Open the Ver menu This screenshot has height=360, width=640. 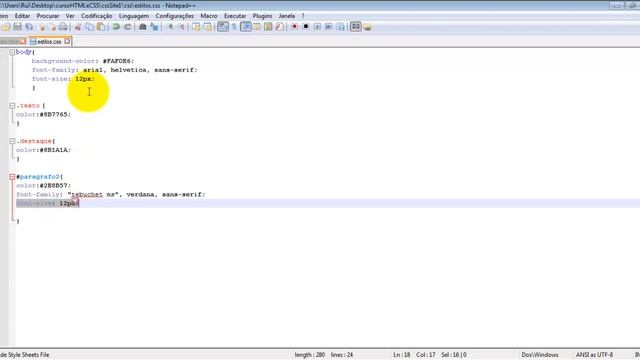70,16
